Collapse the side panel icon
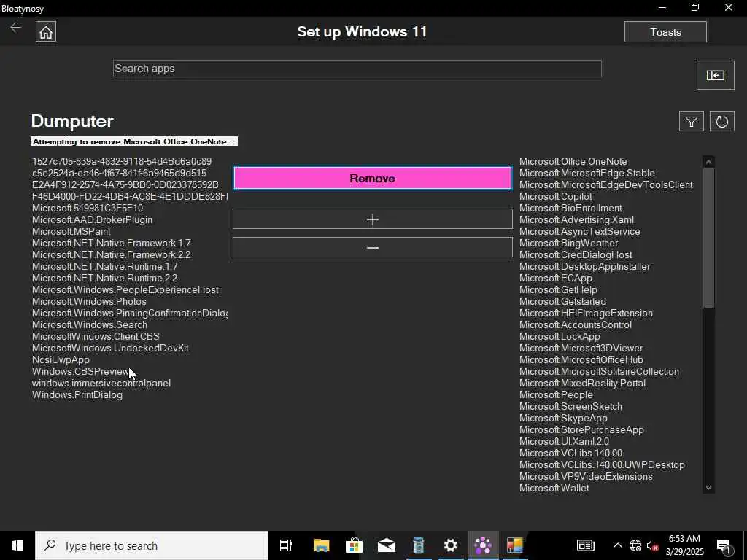This screenshot has width=747, height=560. [715, 75]
